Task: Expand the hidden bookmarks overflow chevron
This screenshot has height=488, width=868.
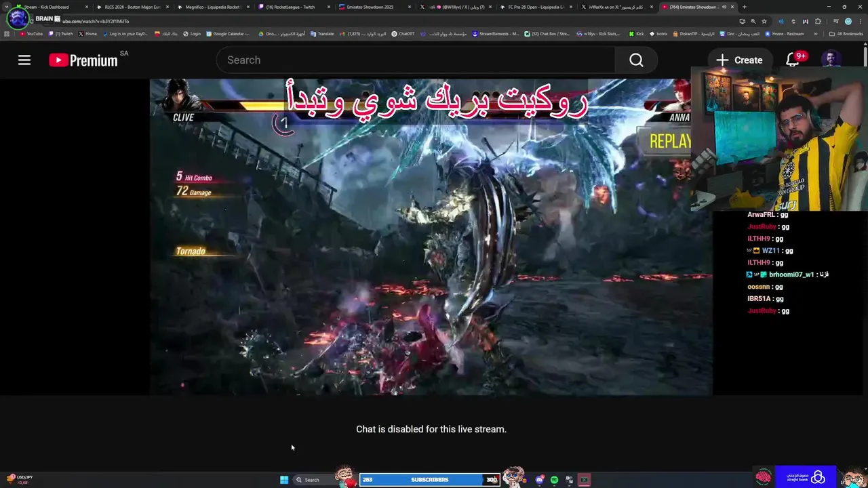Action: pos(816,33)
